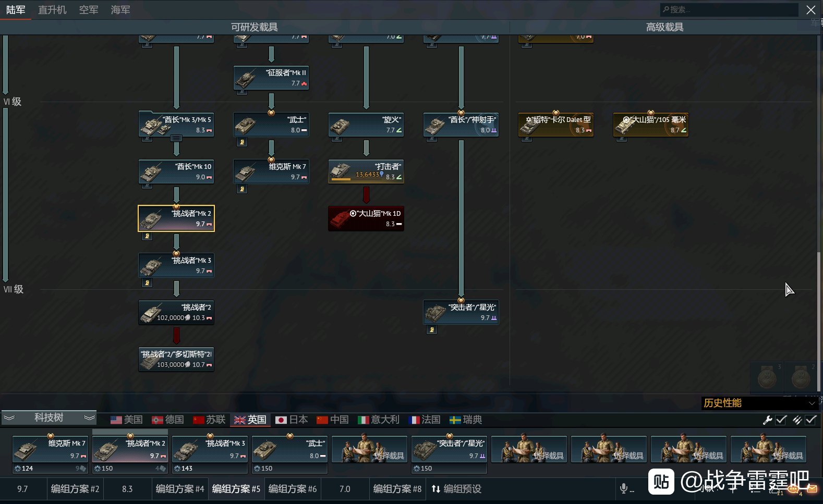Switch to lineup preset 编组方案 #2
823x504 pixels.
[75, 489]
